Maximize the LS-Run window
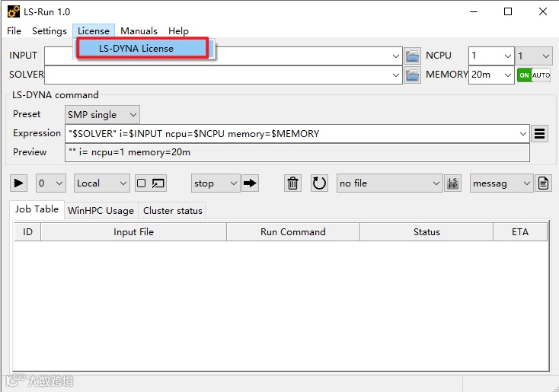 click(508, 11)
